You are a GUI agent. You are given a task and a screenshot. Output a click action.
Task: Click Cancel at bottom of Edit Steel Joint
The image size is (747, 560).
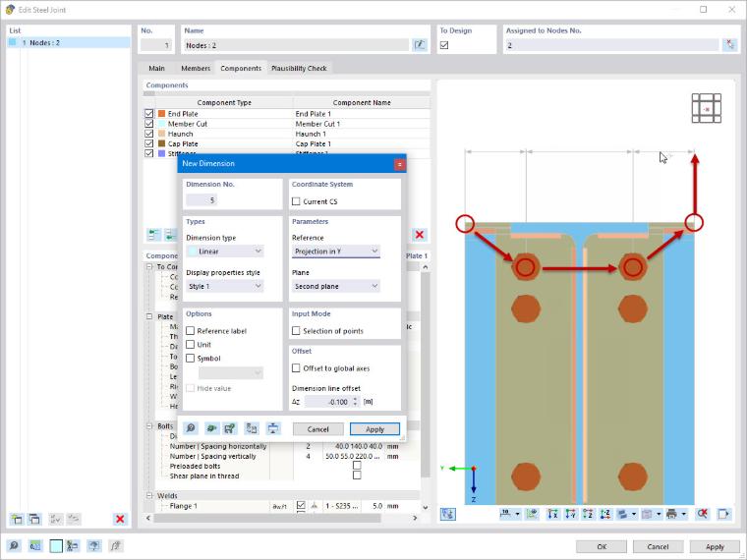coord(658,546)
